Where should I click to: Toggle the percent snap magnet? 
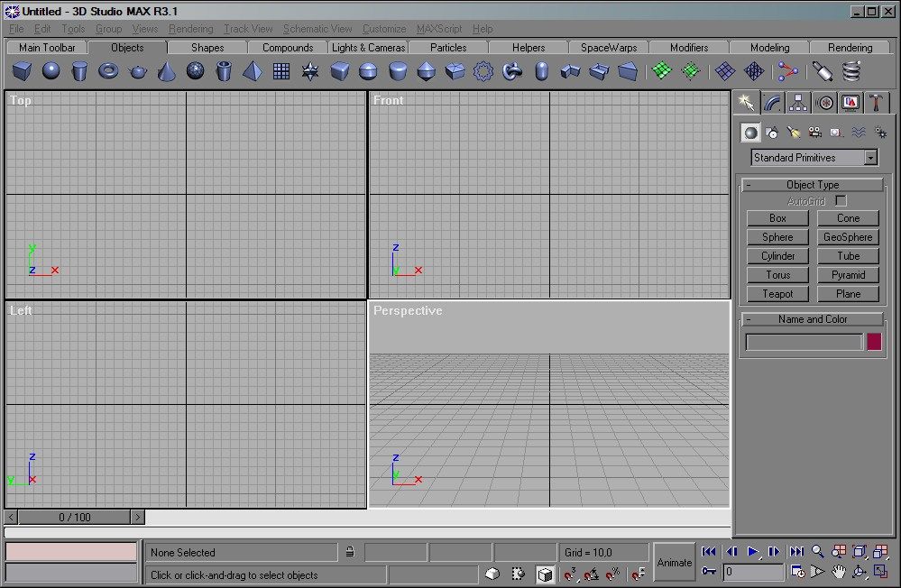tap(613, 574)
